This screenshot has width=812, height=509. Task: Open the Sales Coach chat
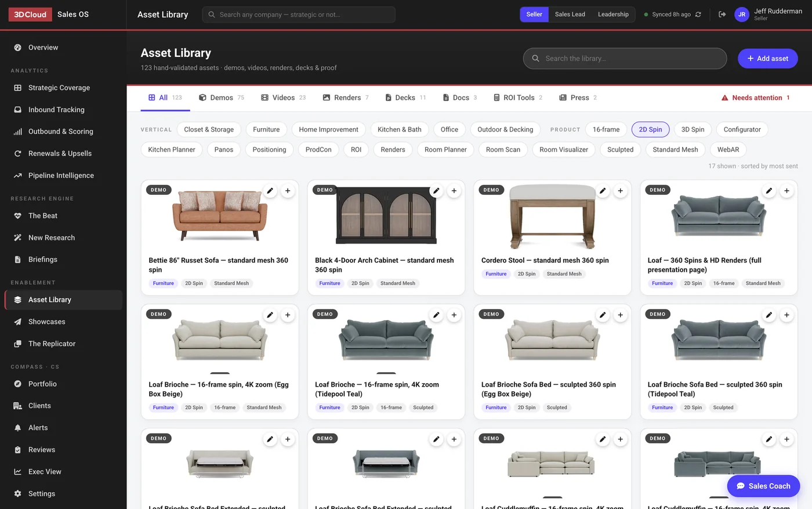[x=764, y=486]
